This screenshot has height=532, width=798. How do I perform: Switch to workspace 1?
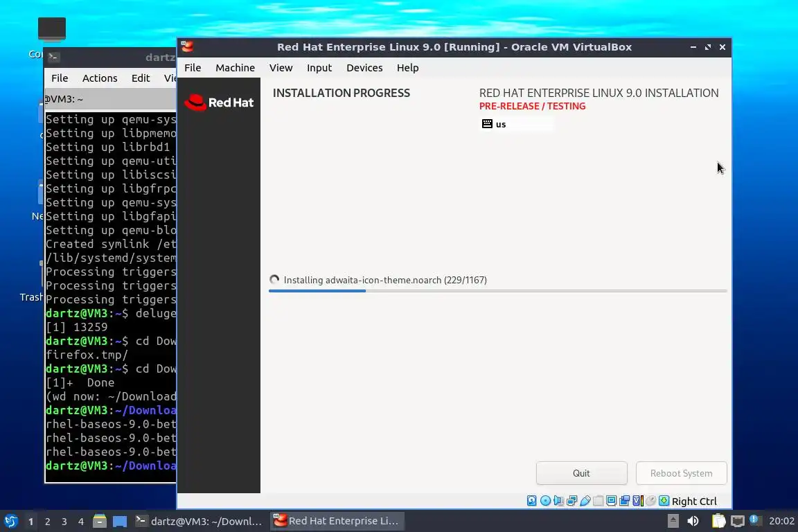[x=30, y=522]
